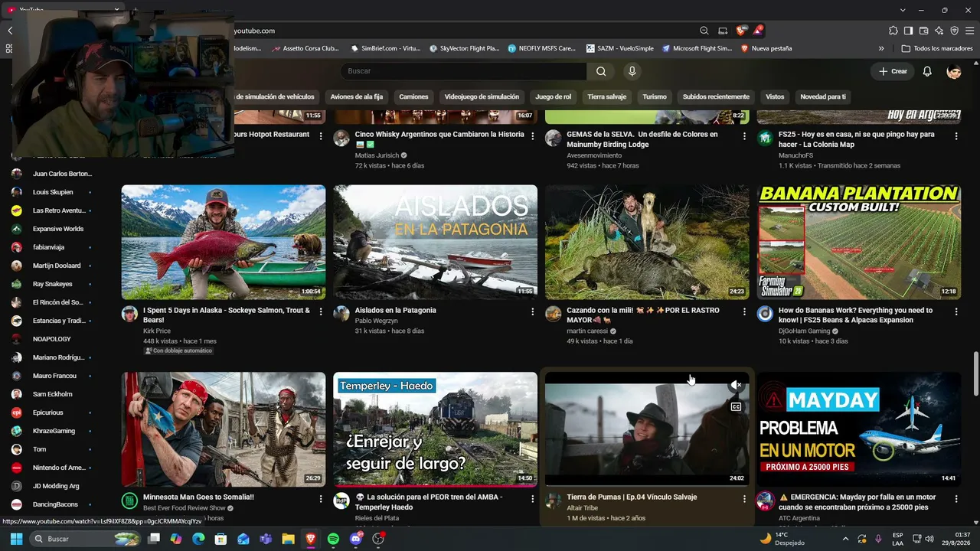Open the SkyVector: Flight Pla... bookmark

[465, 48]
